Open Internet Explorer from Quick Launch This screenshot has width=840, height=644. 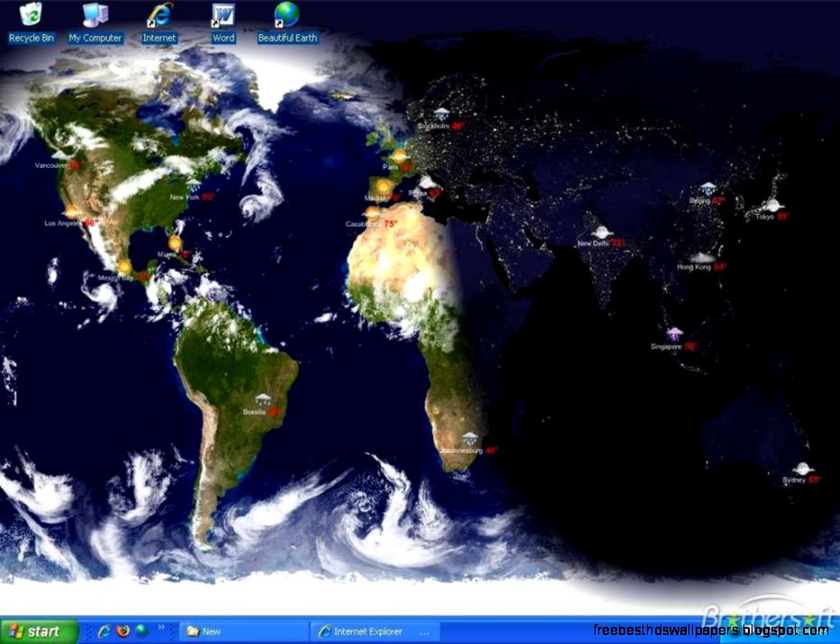click(104, 631)
